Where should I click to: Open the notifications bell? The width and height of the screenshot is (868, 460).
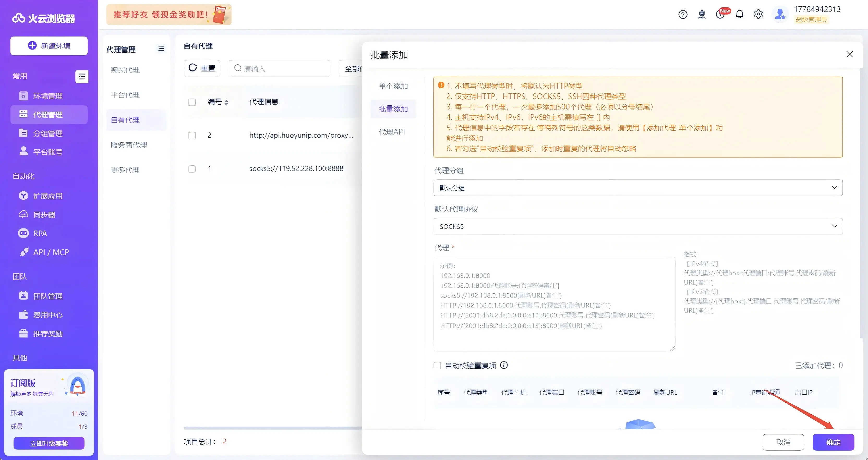click(x=739, y=15)
